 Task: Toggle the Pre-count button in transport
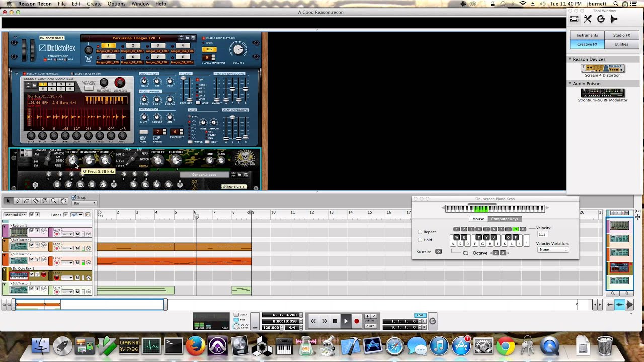pos(236,320)
